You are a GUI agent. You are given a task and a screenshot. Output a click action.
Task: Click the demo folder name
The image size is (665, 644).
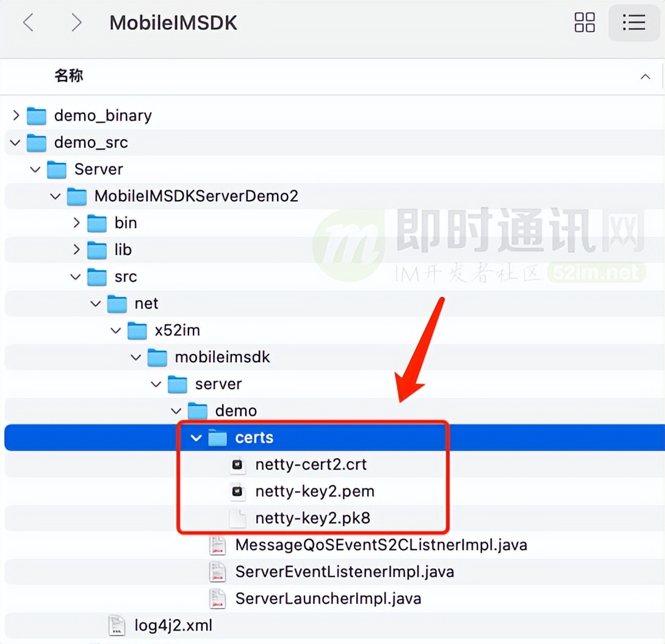point(236,411)
